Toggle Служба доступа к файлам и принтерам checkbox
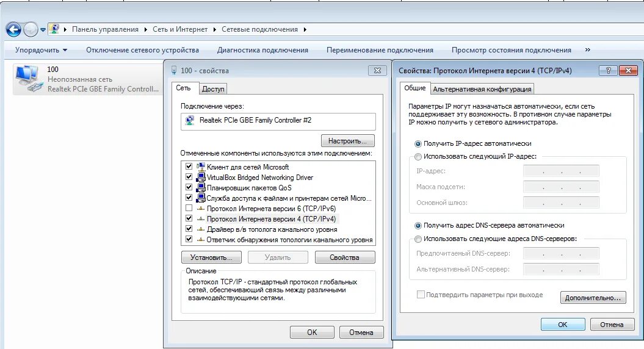Screen dimensions: 644x349 pyautogui.click(x=189, y=198)
